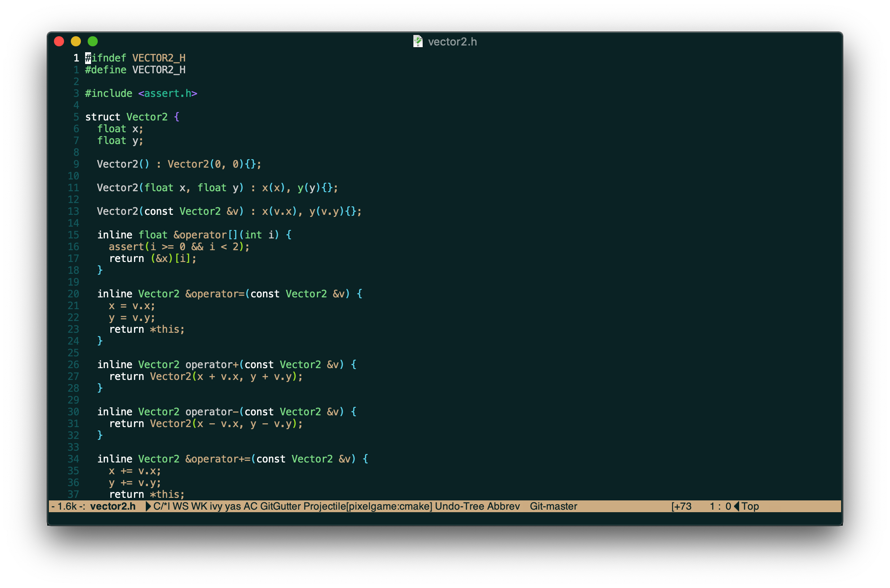This screenshot has height=588, width=890.
Task: Click the operator- definition line
Action: 227,412
